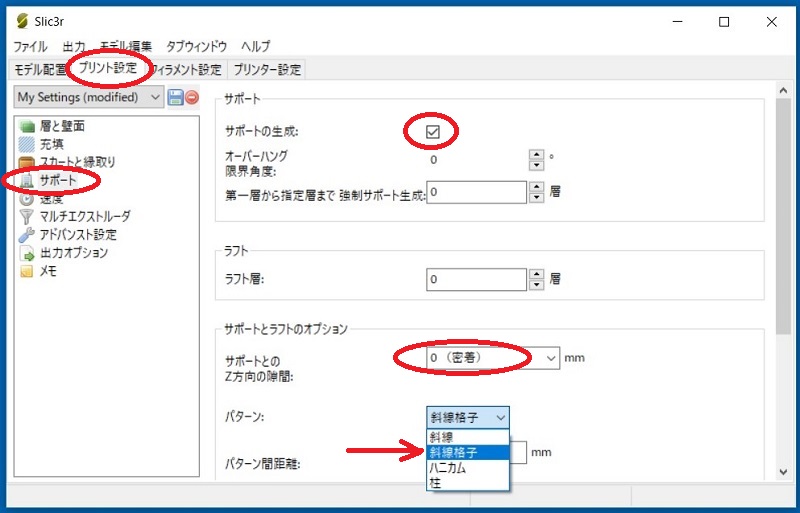This screenshot has height=513, width=800.
Task: Click the ラフト層 input field
Action: point(477,280)
